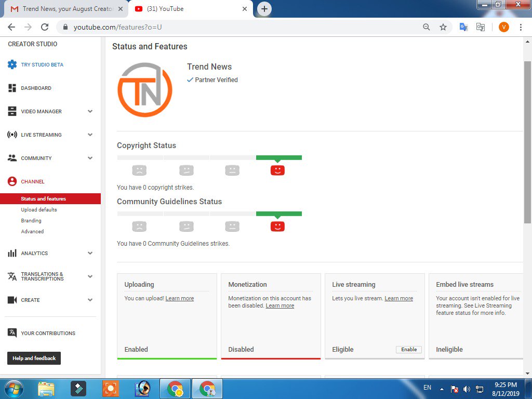Image resolution: width=532 pixels, height=399 pixels.
Task: Click the Live Streaming broadcast icon
Action: [x=12, y=135]
